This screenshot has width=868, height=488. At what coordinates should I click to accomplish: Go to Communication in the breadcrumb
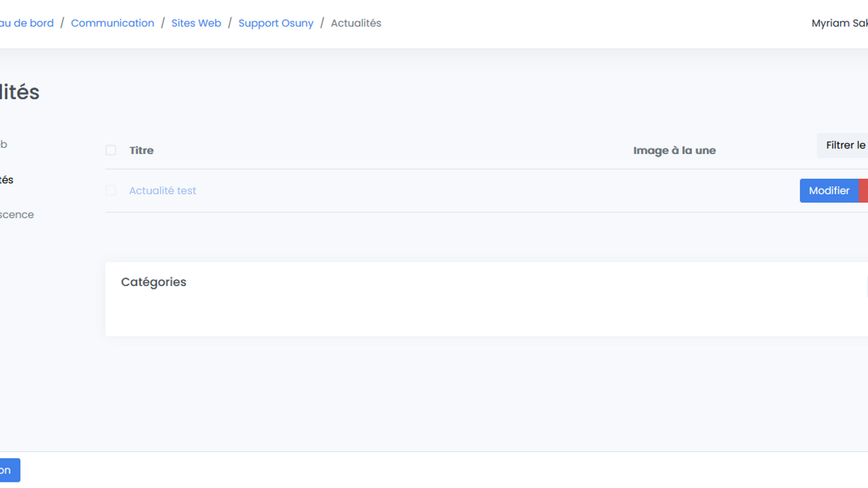click(x=113, y=23)
